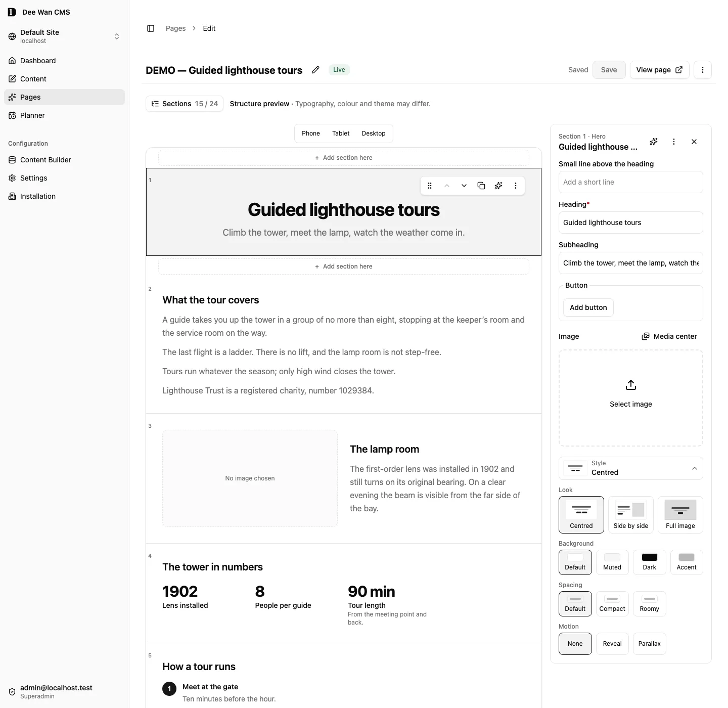
Task: Click the pencil icon to rename page
Action: click(315, 70)
